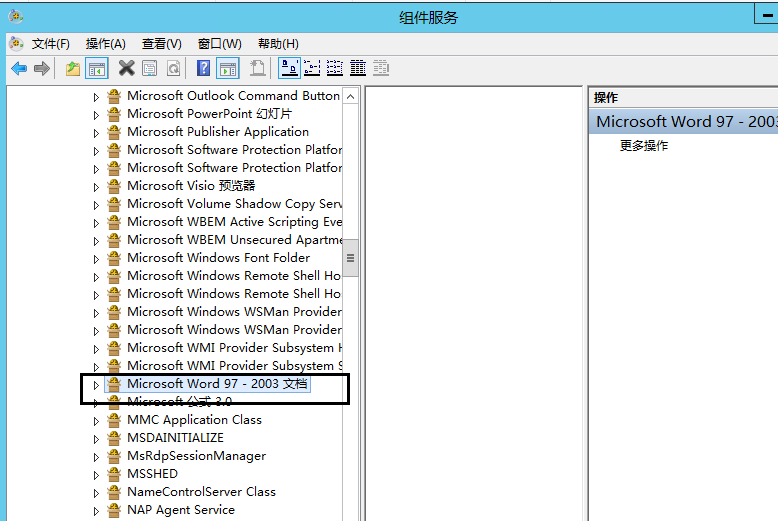778x521 pixels.
Task: Expand the NameControlServer Class node
Action: click(x=96, y=493)
